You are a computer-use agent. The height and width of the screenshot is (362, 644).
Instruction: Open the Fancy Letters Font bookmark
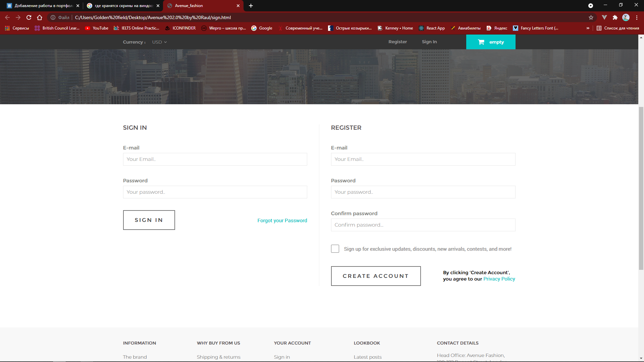pos(536,28)
